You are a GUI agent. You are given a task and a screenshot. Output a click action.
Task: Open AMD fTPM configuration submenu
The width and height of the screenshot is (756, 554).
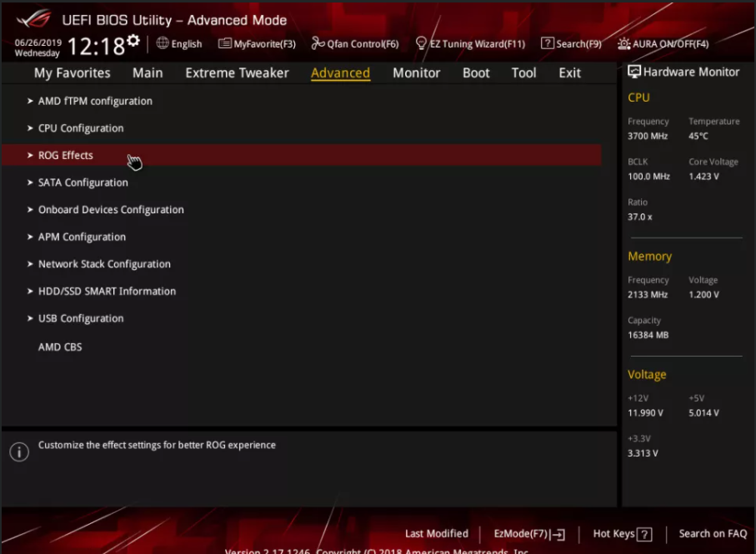[96, 101]
